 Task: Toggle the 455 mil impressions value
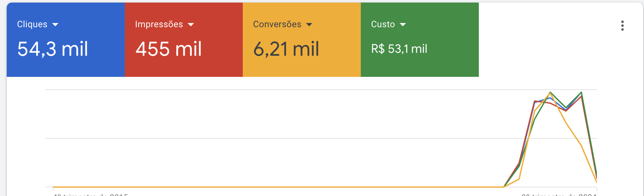click(169, 49)
